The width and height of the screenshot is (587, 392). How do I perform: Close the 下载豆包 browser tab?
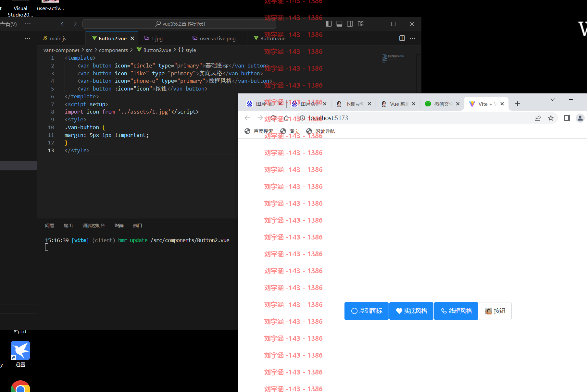[369, 104]
